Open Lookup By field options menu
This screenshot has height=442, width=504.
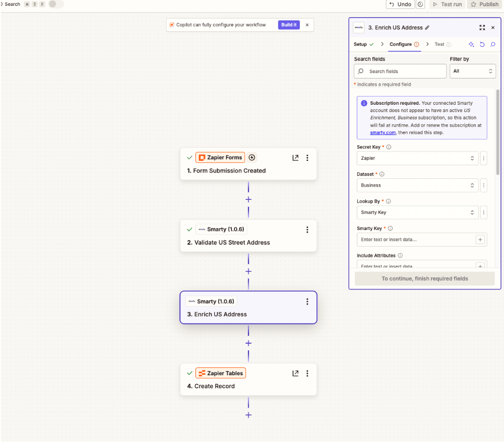484,212
